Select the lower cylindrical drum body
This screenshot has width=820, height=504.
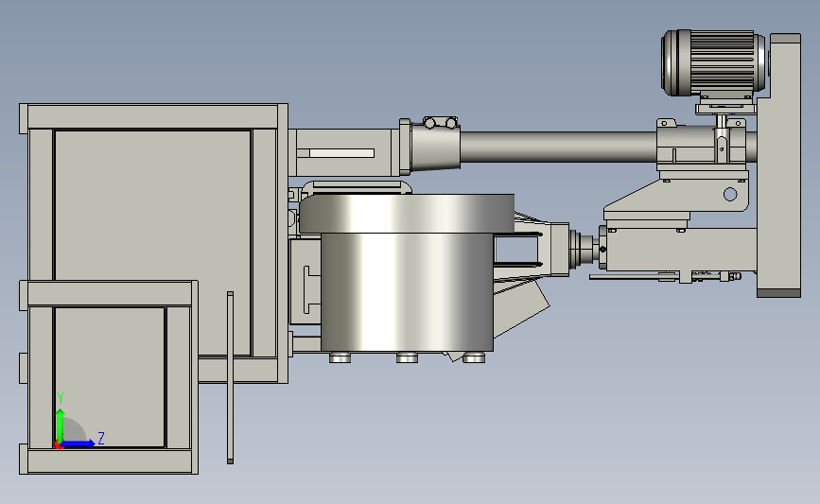(407, 292)
